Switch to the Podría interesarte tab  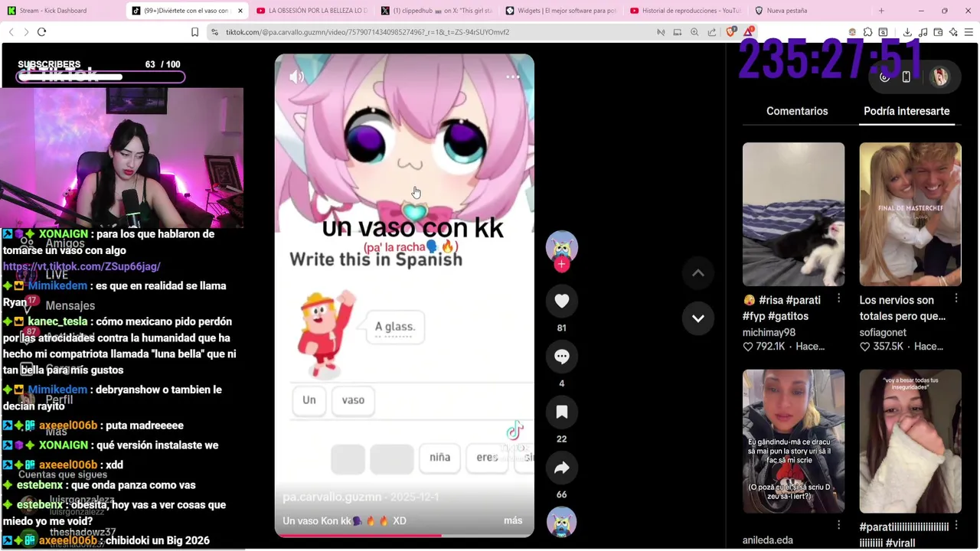tap(906, 111)
